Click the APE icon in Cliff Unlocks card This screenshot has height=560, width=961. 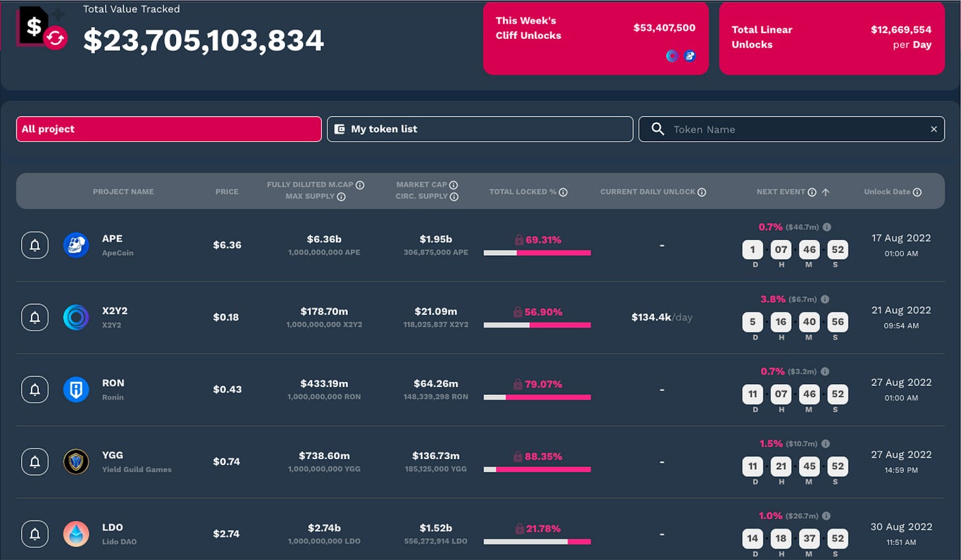tap(690, 56)
